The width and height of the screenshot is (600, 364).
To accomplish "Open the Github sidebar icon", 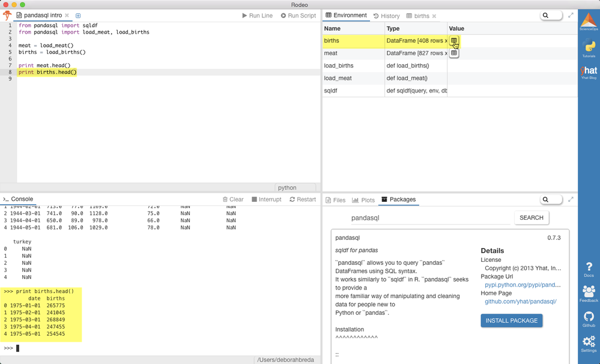I will (589, 319).
